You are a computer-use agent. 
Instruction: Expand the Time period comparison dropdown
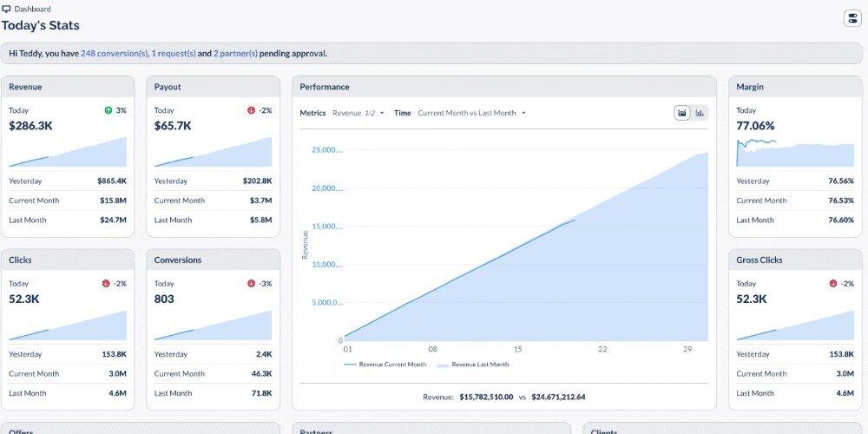click(x=471, y=113)
